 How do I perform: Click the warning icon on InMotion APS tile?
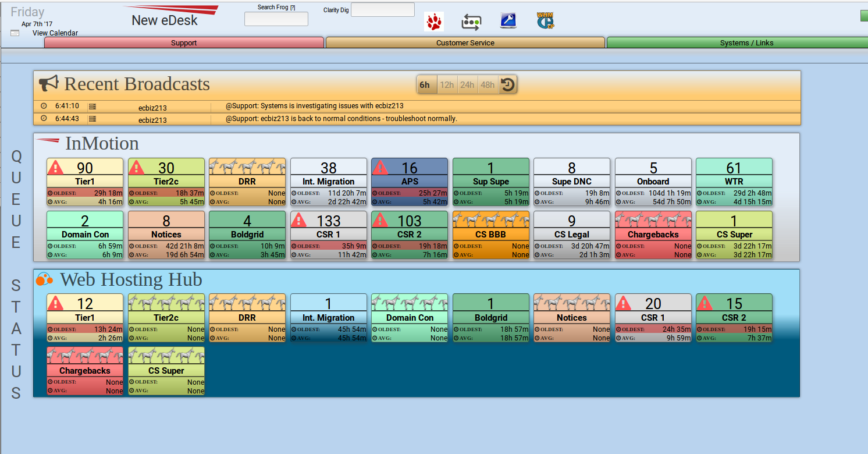tap(380, 168)
